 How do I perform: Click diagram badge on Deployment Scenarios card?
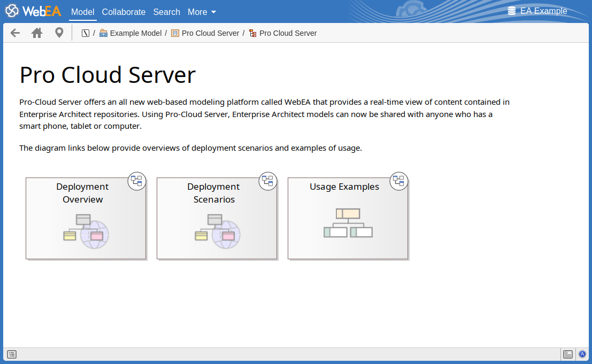(x=268, y=181)
